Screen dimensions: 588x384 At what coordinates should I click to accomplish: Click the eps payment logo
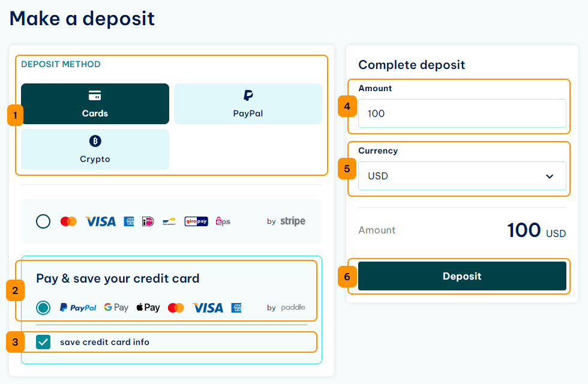(223, 221)
